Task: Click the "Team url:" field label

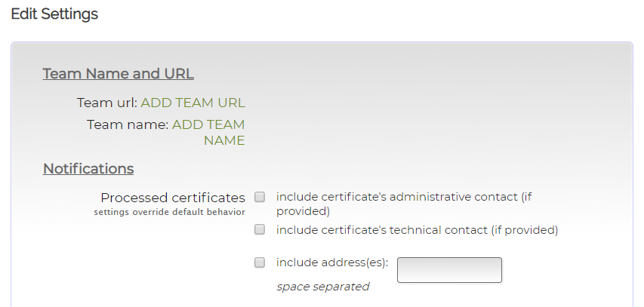Action: (106, 103)
